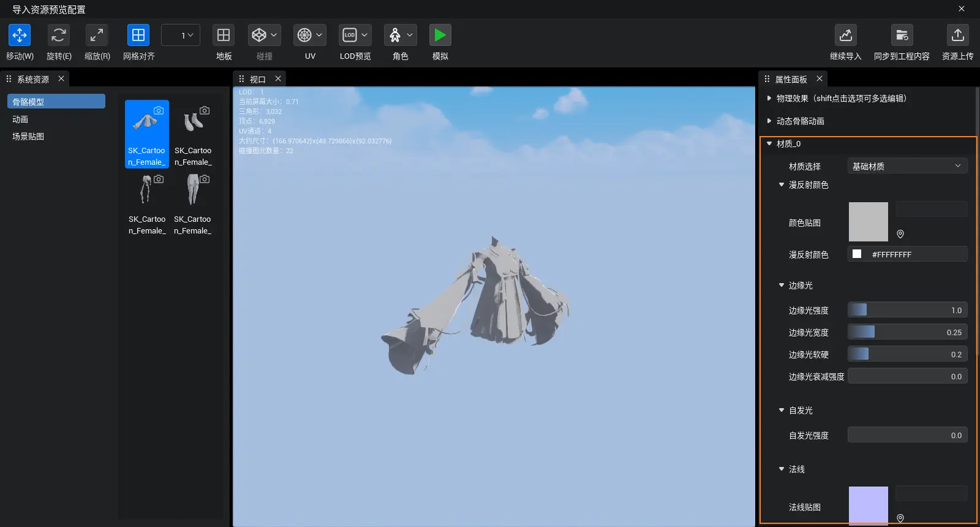Click the 法线贴图 path input field

(932, 493)
